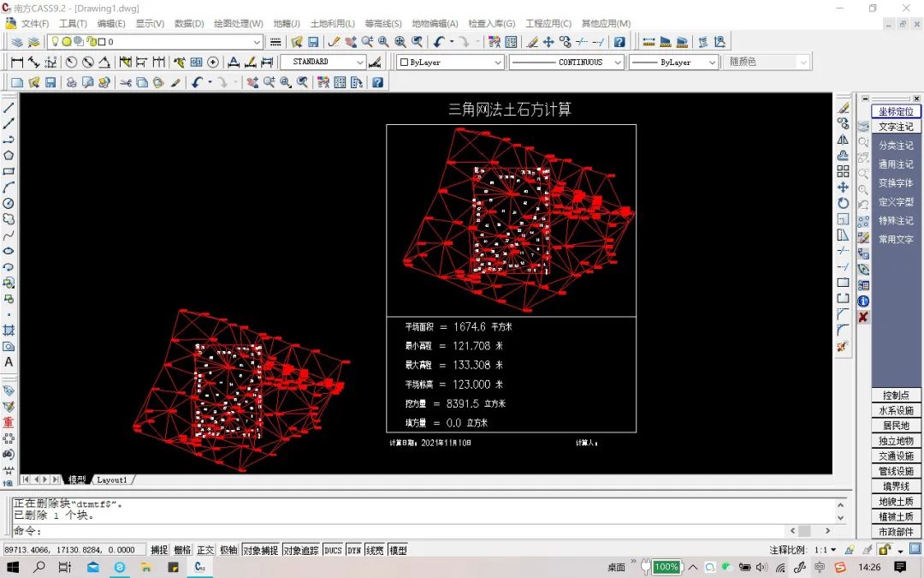
Task: Toggle 对象捕捉 object snap
Action: tap(260, 551)
